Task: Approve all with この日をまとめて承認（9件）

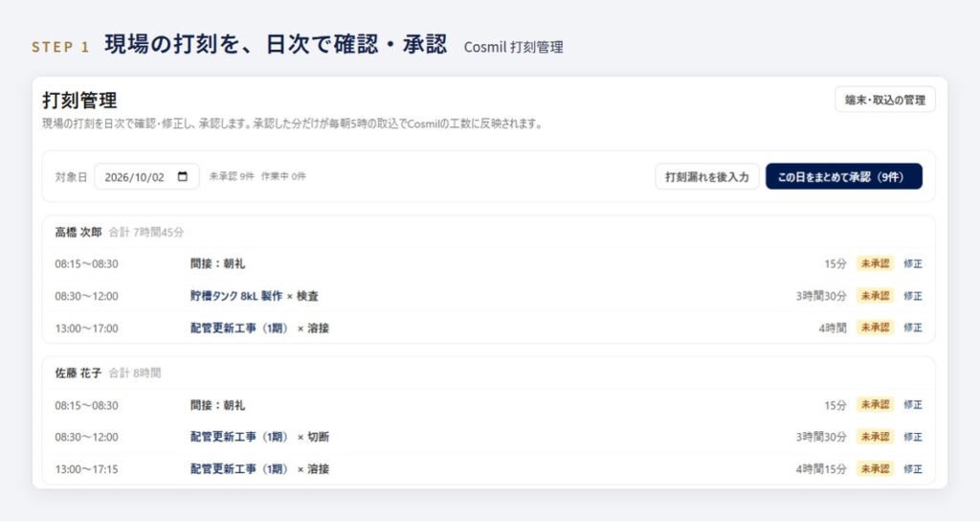Action: click(844, 176)
